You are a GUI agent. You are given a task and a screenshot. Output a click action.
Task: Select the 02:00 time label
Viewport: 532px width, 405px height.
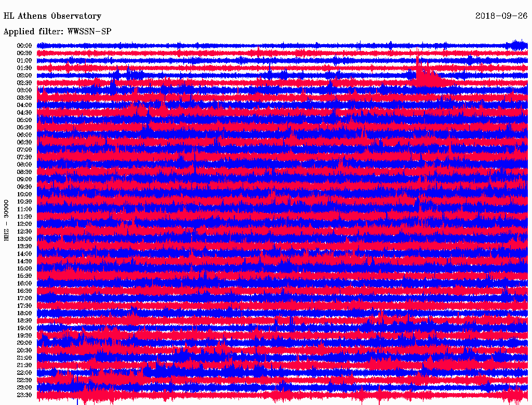pyautogui.click(x=24, y=75)
